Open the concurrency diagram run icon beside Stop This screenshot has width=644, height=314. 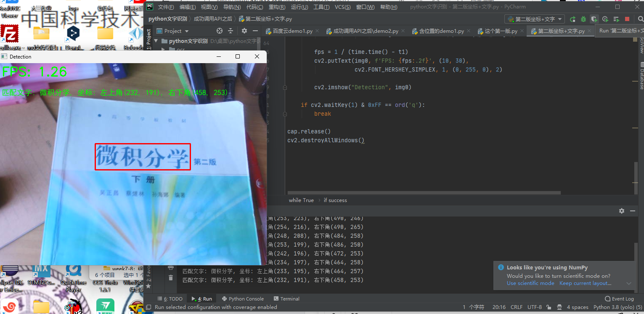(x=616, y=19)
